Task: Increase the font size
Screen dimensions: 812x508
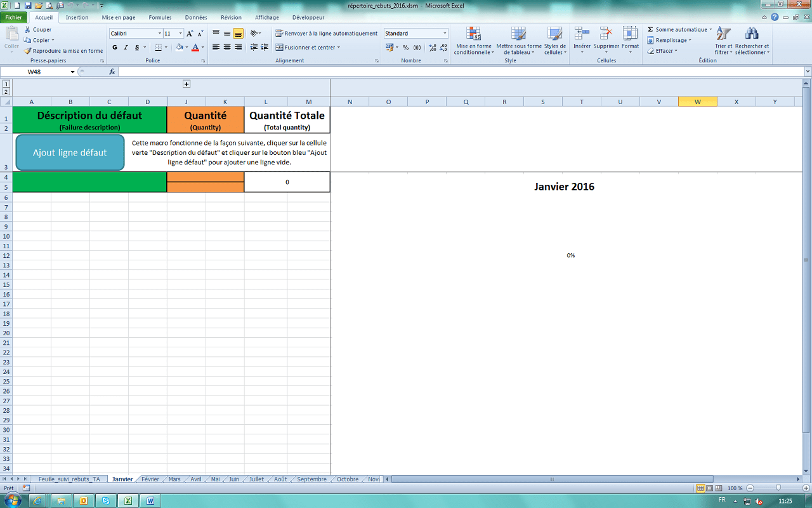Action: click(x=190, y=34)
